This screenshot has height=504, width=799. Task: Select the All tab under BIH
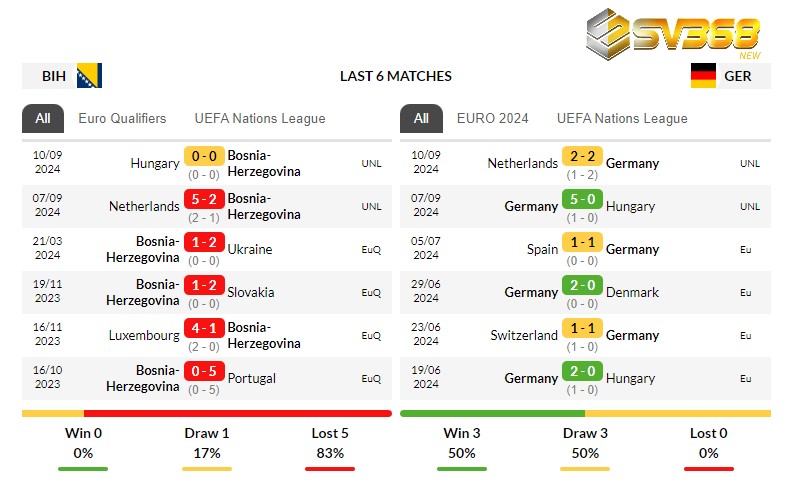[43, 118]
